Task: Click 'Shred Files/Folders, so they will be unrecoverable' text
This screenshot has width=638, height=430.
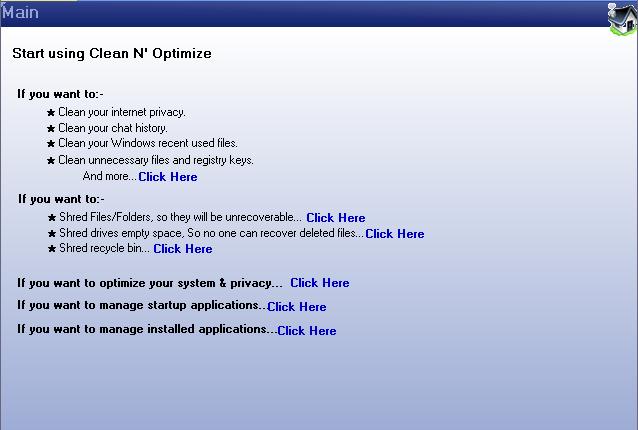Action: (x=180, y=217)
